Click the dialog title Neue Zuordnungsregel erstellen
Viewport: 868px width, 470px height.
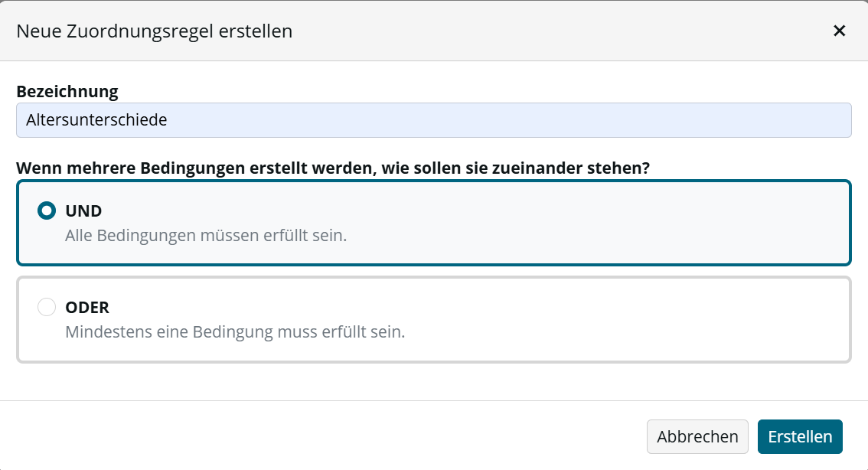point(155,31)
